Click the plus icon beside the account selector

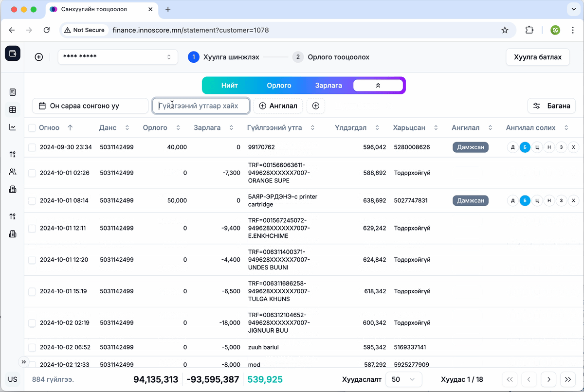39,57
